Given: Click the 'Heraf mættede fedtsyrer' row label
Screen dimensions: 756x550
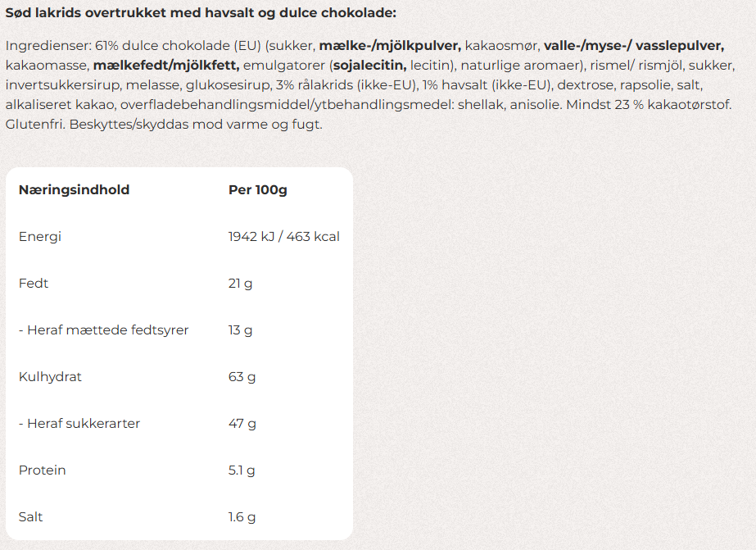Looking at the screenshot, I should pos(103,330).
